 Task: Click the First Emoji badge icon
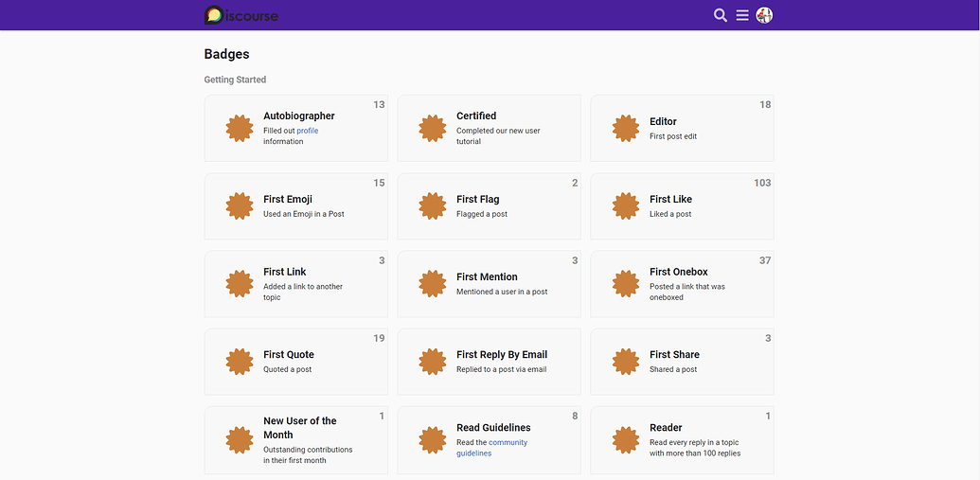click(240, 206)
